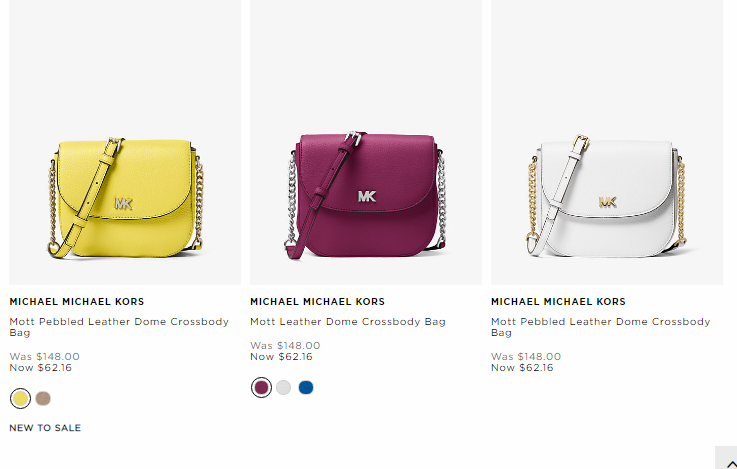This screenshot has width=737, height=469.
Task: Click first Michael Michael Kors brand heading
Action: (x=77, y=302)
